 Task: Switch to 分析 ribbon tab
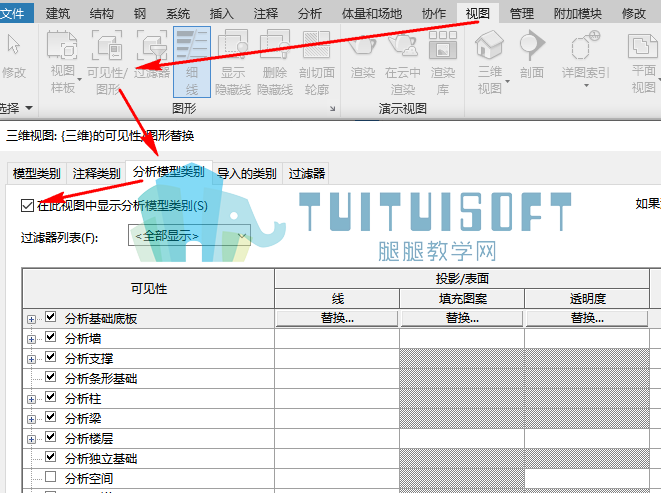pyautogui.click(x=309, y=13)
